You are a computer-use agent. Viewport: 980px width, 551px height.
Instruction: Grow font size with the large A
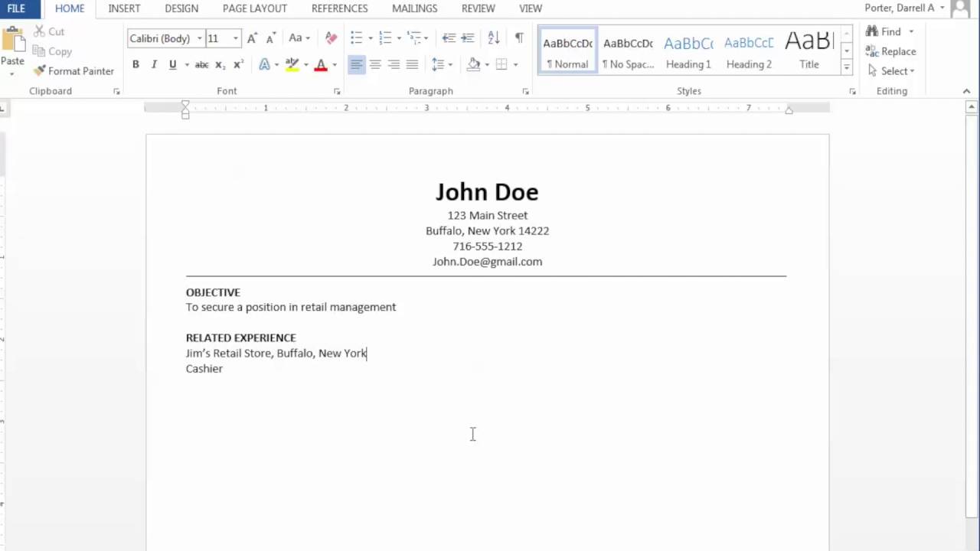(252, 38)
